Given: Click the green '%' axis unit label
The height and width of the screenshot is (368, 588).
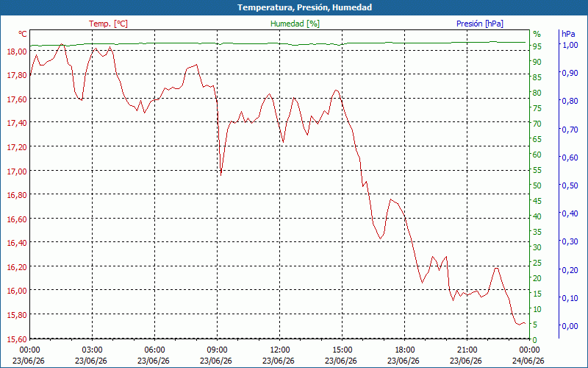Looking at the screenshot, I should (537, 34).
